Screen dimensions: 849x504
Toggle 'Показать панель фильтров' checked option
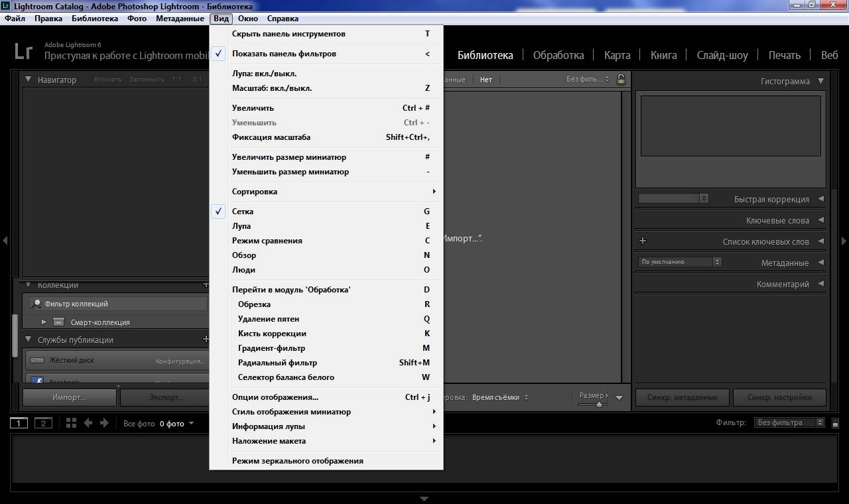click(x=326, y=54)
